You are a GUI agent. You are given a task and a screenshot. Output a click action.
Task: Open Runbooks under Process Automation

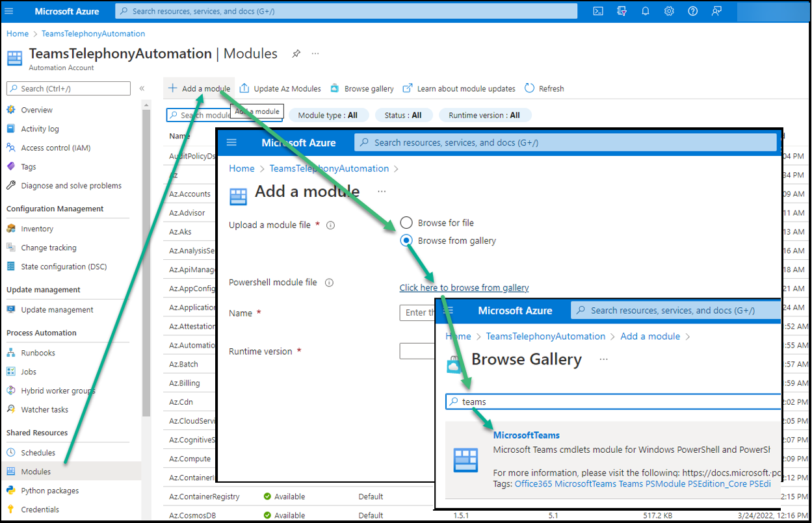point(38,353)
